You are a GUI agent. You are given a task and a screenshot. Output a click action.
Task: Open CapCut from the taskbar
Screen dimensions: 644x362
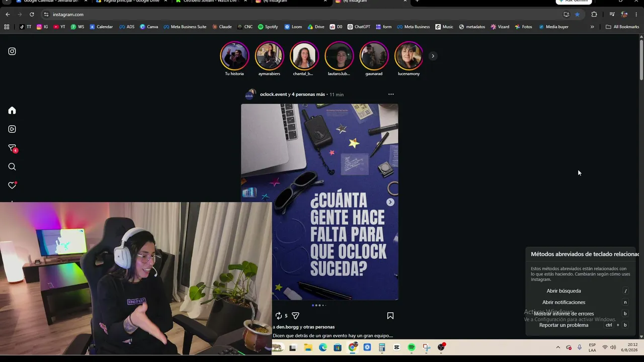(396, 347)
